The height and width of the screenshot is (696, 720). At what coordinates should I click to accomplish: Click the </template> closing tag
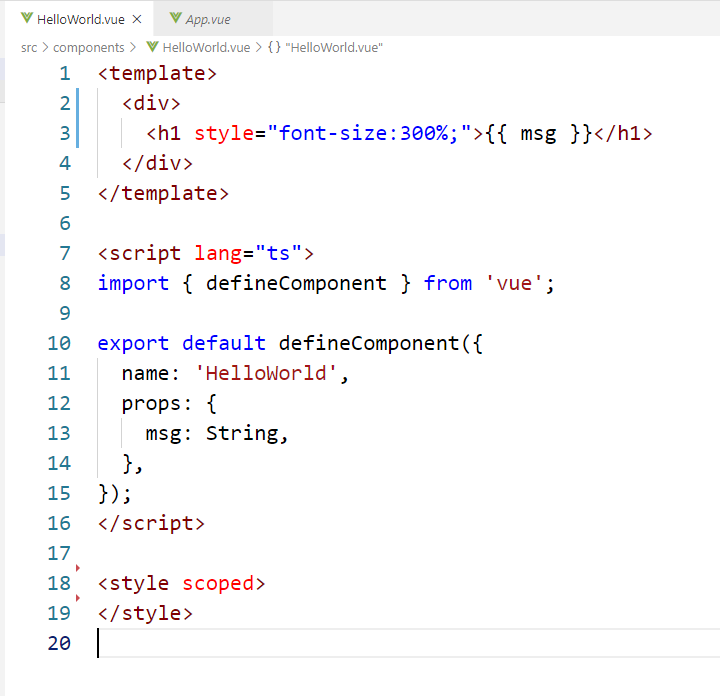pyautogui.click(x=163, y=193)
